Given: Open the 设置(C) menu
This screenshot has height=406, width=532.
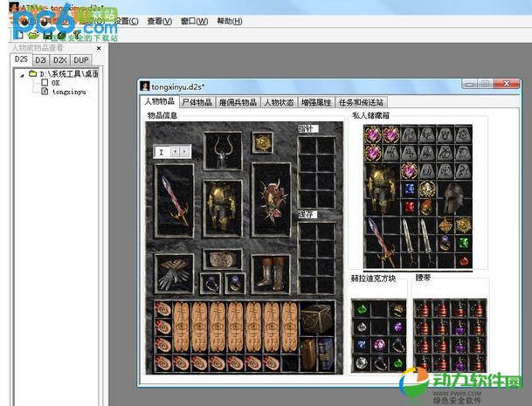Looking at the screenshot, I should (x=125, y=21).
